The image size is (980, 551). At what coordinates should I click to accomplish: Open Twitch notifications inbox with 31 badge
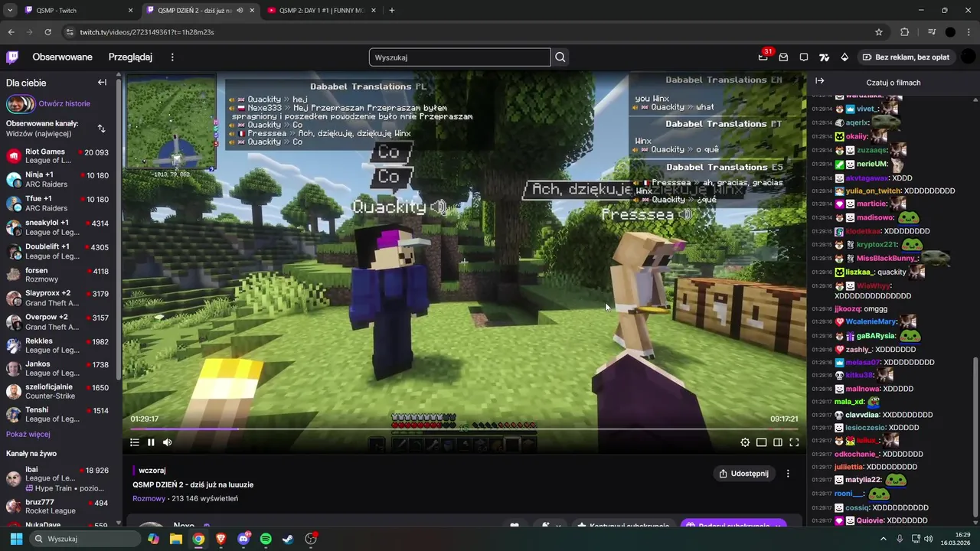[763, 57]
